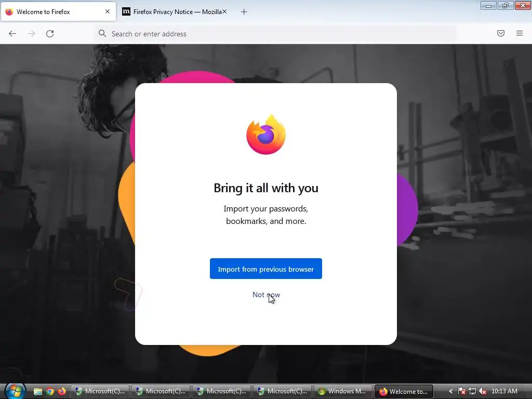This screenshot has height=399, width=532.
Task: Close the Welcome to Firefox tab
Action: click(x=108, y=11)
